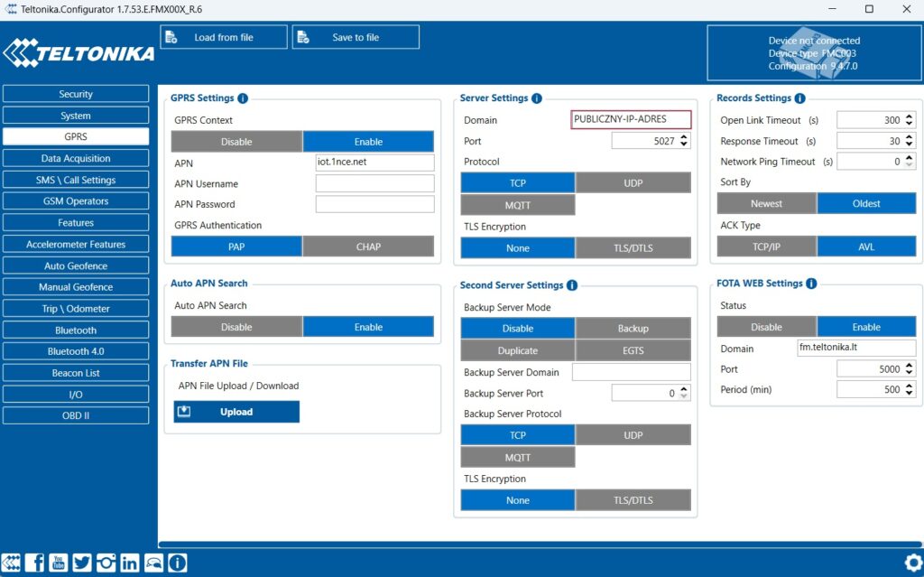
Task: Click the server Port stepper arrows
Action: pyautogui.click(x=684, y=141)
